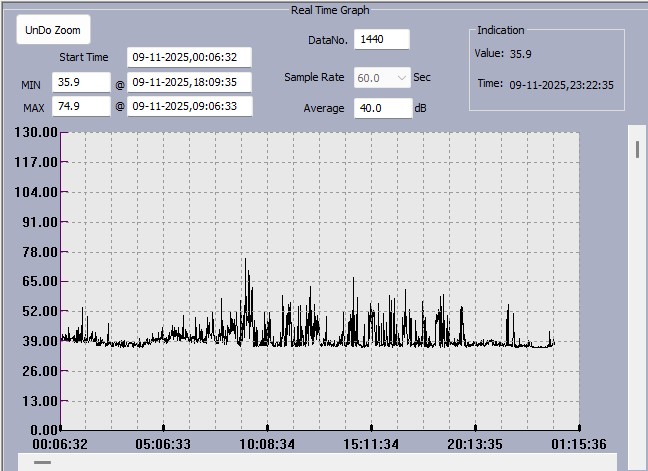Click the Start Time field

[x=189, y=57]
